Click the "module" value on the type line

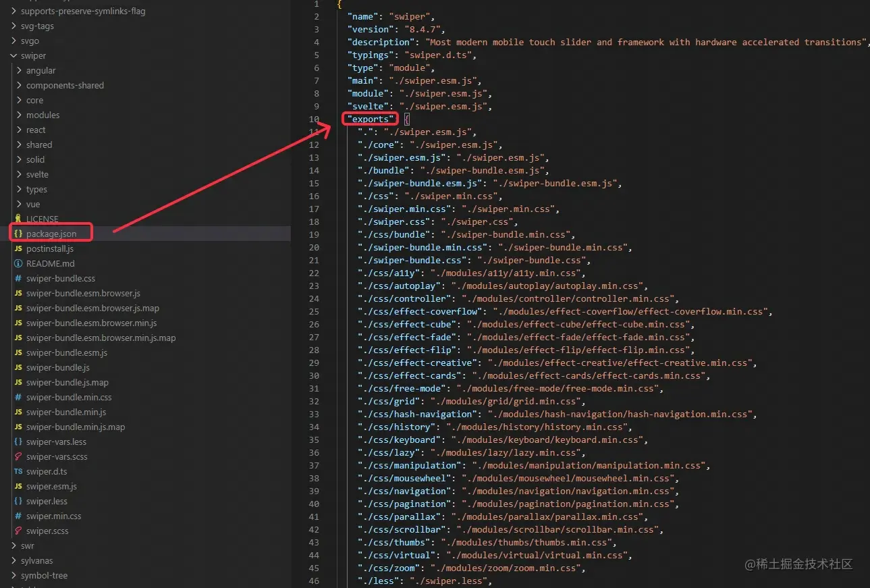click(x=409, y=68)
